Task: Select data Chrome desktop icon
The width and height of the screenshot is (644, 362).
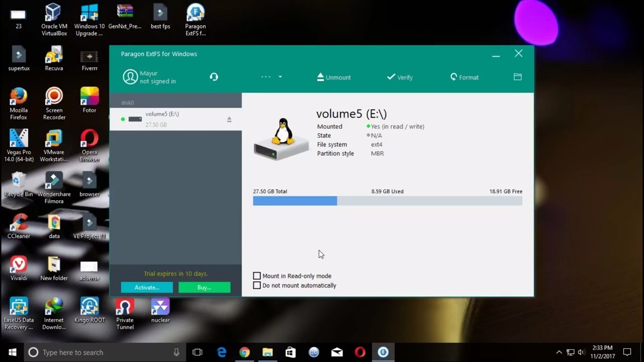Action: (x=54, y=226)
